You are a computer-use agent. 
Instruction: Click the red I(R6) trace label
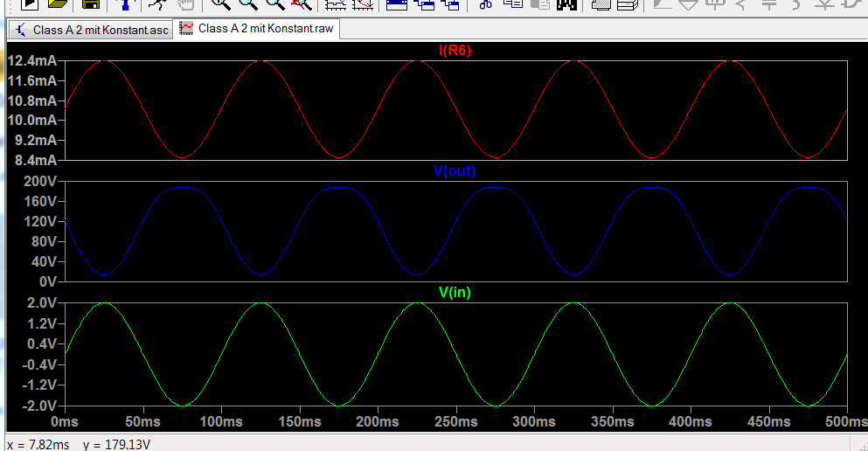click(455, 51)
